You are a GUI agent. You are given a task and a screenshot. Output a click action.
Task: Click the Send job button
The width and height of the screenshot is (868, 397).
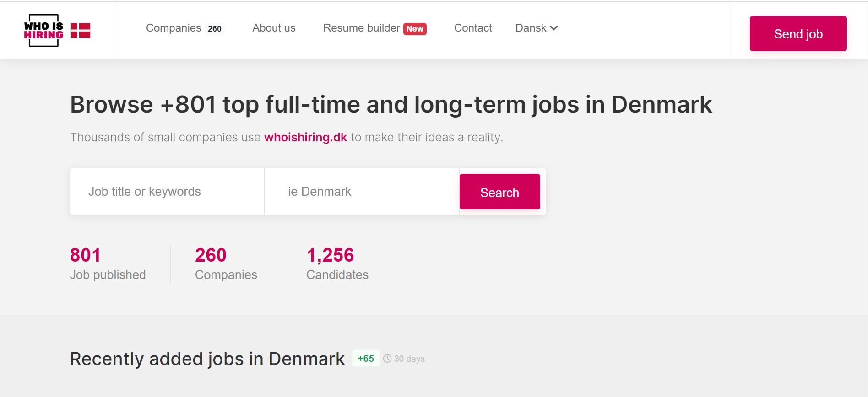point(798,34)
